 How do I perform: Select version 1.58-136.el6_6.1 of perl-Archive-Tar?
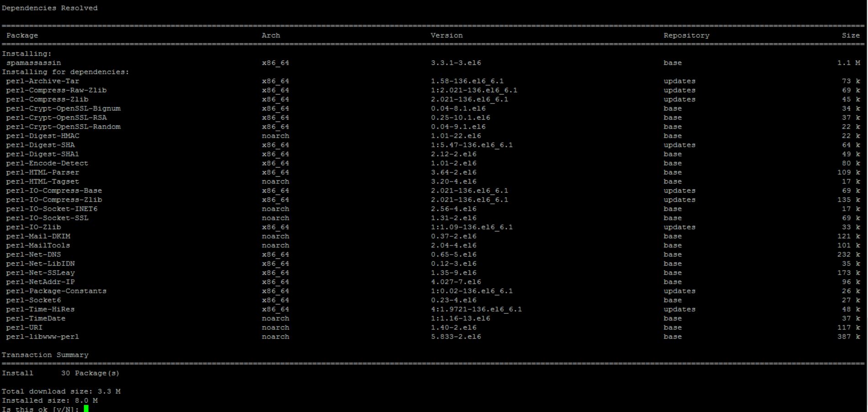click(468, 81)
